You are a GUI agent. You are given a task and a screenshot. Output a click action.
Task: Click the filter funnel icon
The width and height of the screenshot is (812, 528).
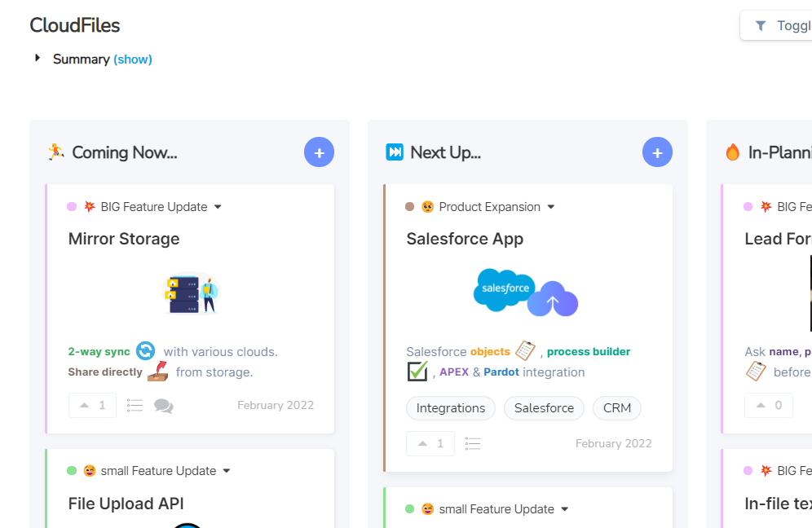(761, 26)
